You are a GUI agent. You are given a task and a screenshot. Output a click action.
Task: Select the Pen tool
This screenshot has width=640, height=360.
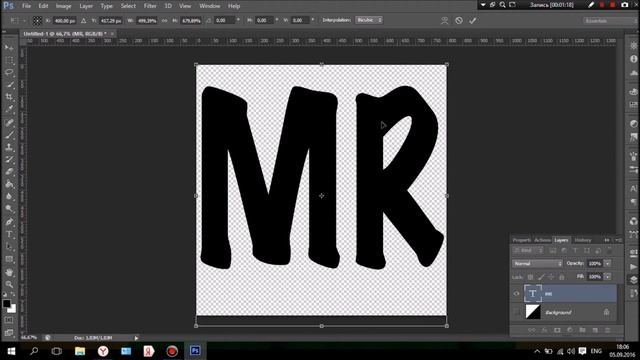click(x=9, y=222)
